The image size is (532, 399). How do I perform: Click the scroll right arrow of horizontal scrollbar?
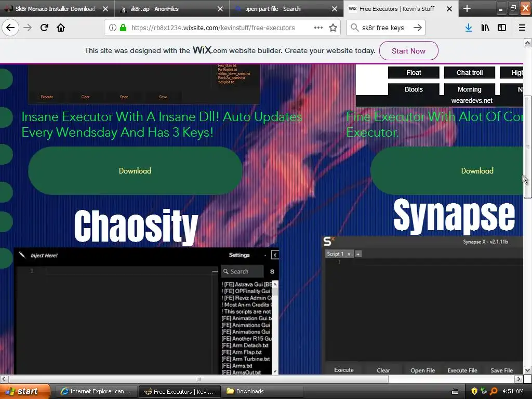518,379
